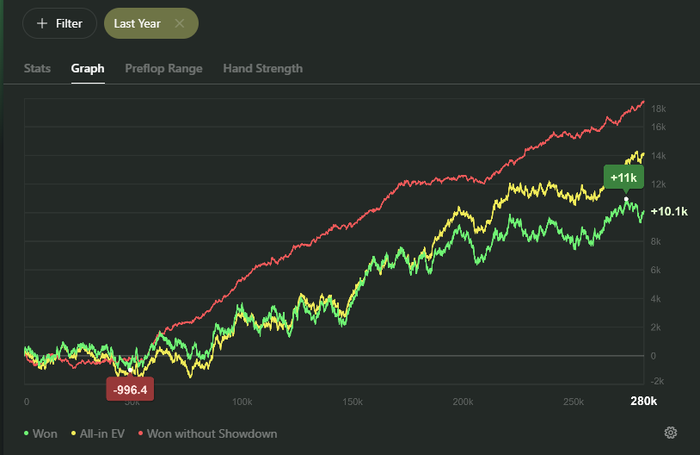The height and width of the screenshot is (455, 700).
Task: Select the Graph tab
Action: click(88, 69)
